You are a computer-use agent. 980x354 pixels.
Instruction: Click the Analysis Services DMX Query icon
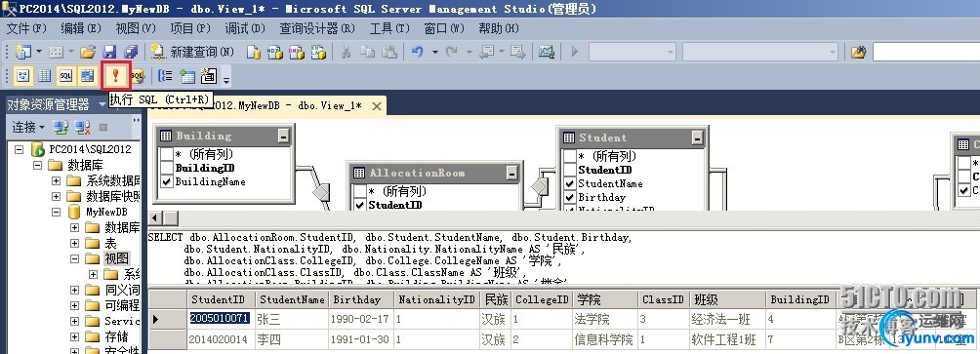[297, 52]
